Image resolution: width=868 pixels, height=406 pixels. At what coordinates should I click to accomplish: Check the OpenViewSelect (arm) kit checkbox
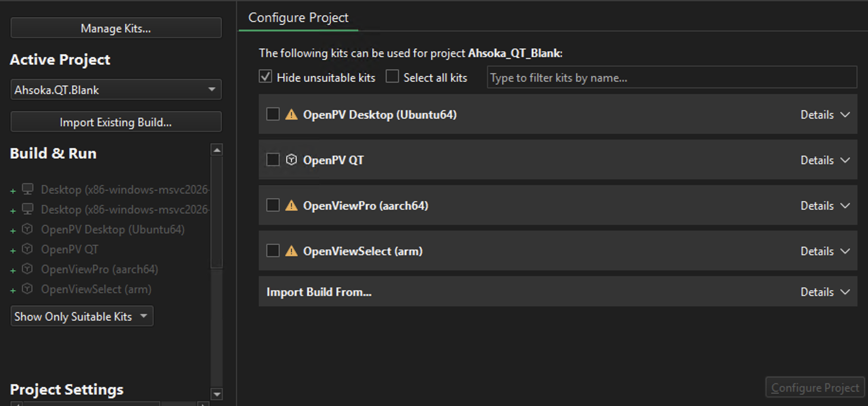click(273, 251)
